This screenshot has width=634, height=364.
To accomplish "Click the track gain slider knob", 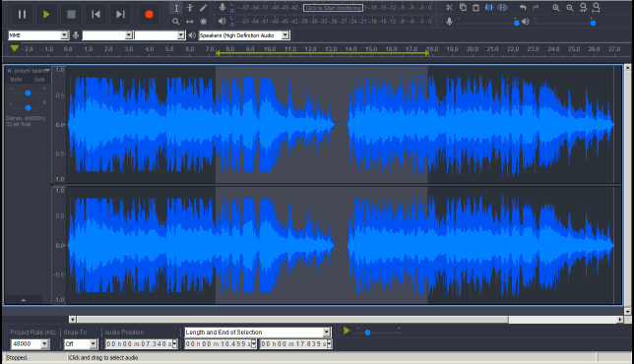I will [28, 93].
